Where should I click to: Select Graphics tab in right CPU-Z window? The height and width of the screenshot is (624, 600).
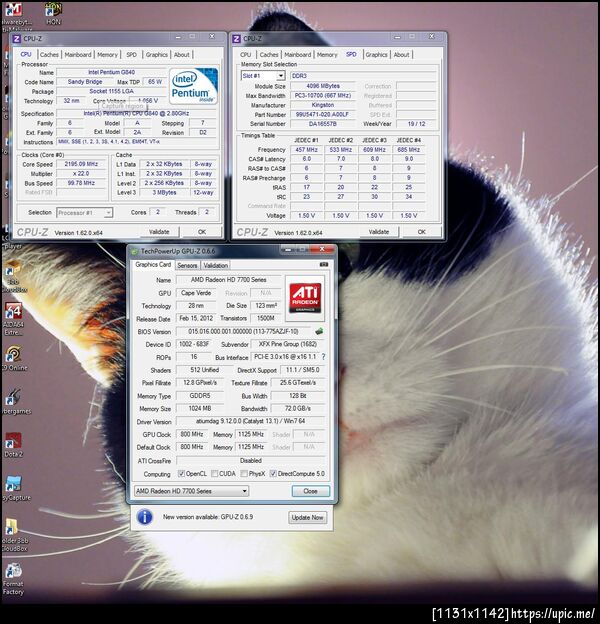click(376, 55)
